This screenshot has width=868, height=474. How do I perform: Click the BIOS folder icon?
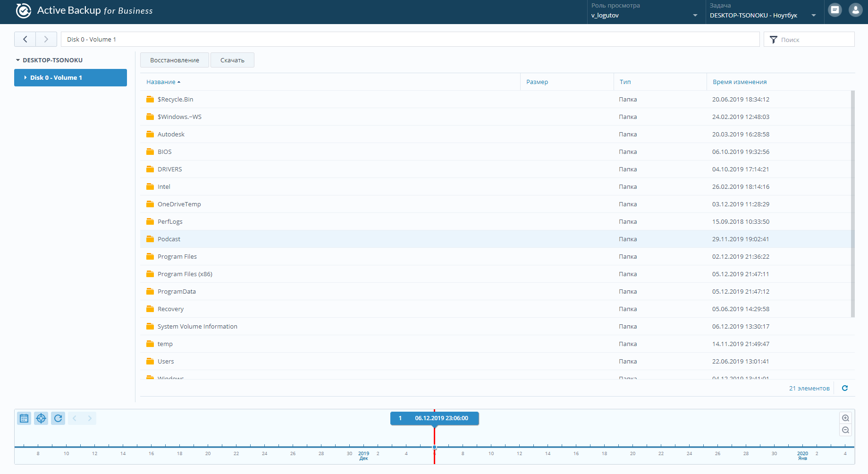coord(150,152)
